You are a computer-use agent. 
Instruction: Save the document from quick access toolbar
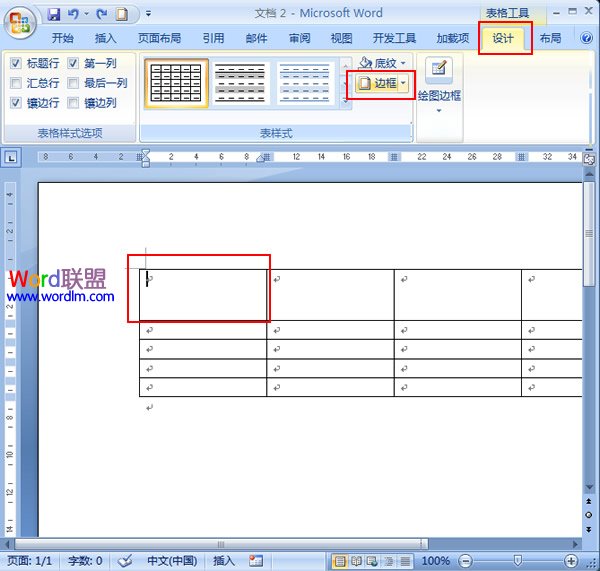coord(54,14)
